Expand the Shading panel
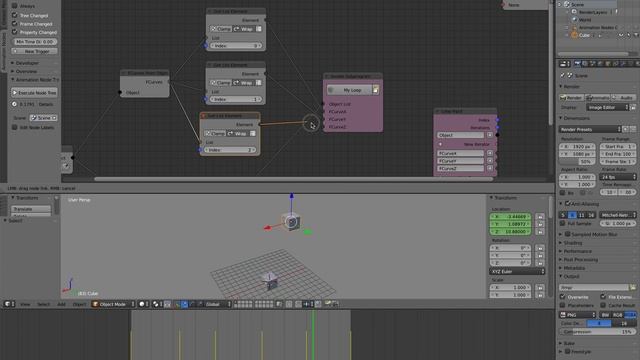Screen dimensions: 640x360 (x=573, y=243)
